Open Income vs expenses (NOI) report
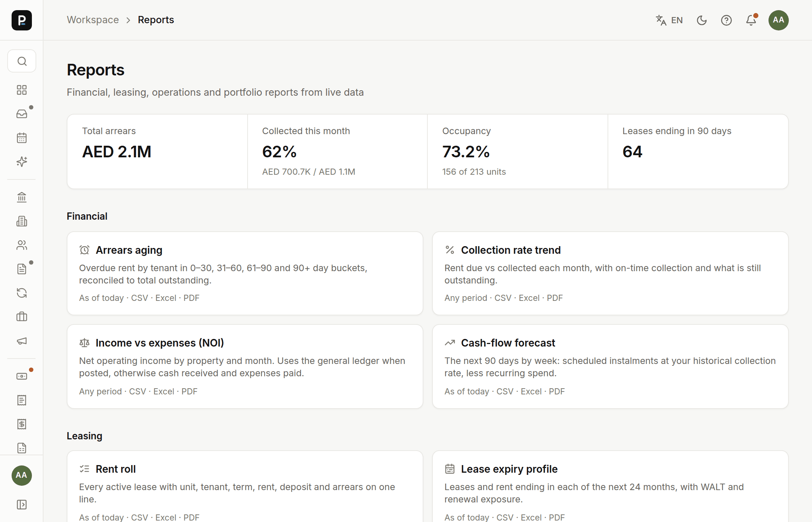Image resolution: width=812 pixels, height=522 pixels. (245, 366)
